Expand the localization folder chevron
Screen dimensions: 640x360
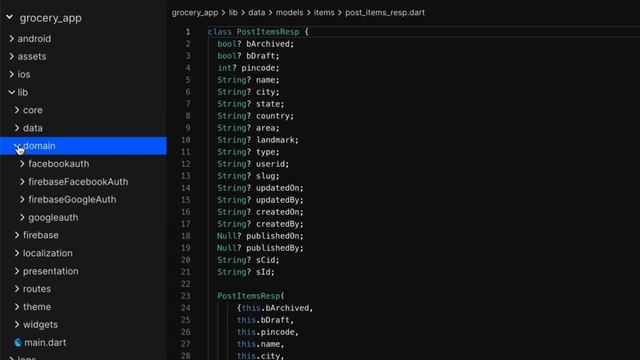[17, 253]
